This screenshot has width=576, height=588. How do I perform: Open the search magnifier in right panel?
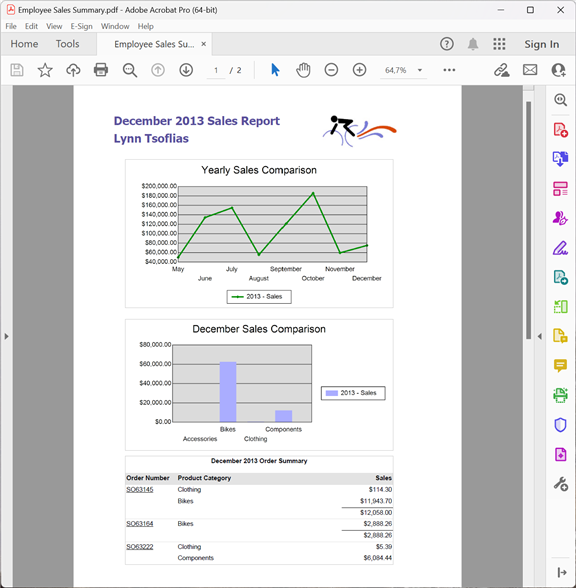(560, 100)
